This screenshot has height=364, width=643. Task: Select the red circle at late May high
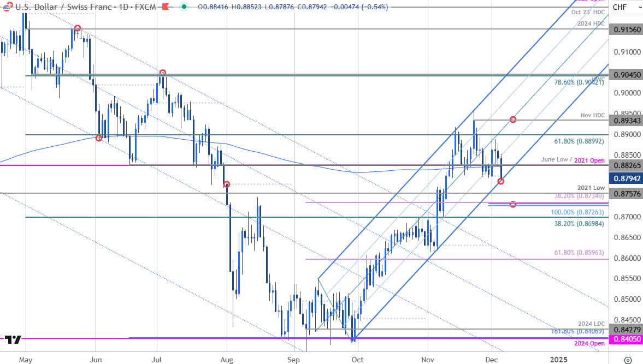(78, 28)
